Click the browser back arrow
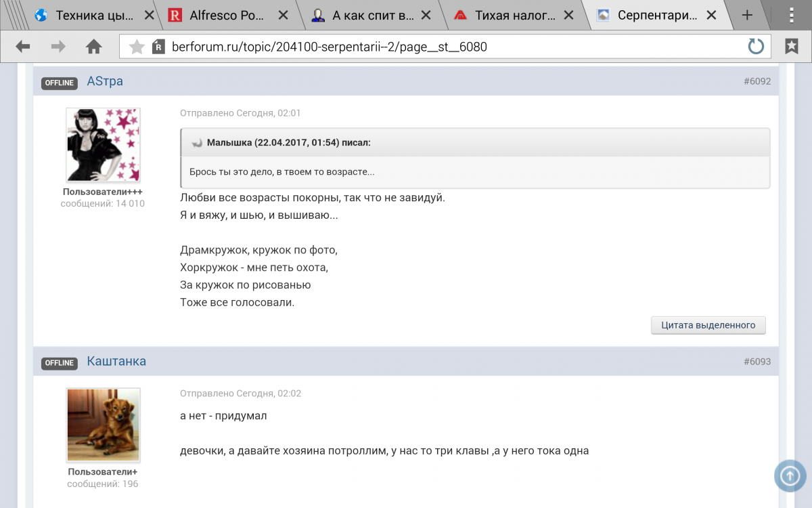This screenshot has height=508, width=812. (23, 47)
